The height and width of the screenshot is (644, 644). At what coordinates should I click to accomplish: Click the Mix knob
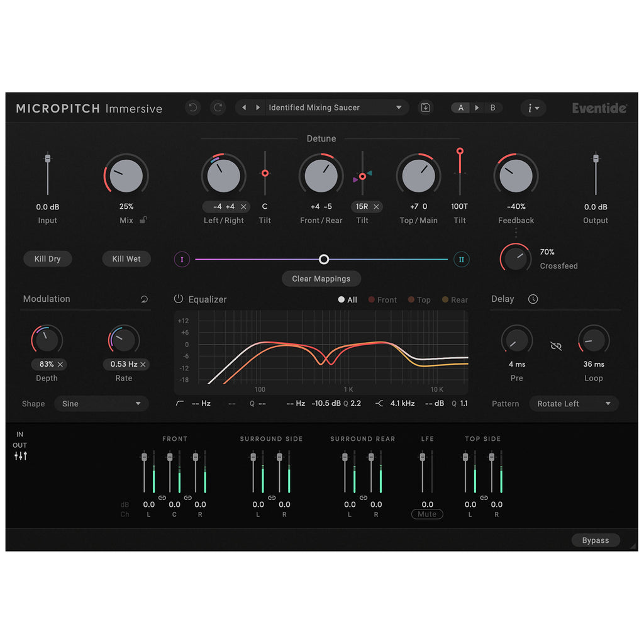(126, 176)
